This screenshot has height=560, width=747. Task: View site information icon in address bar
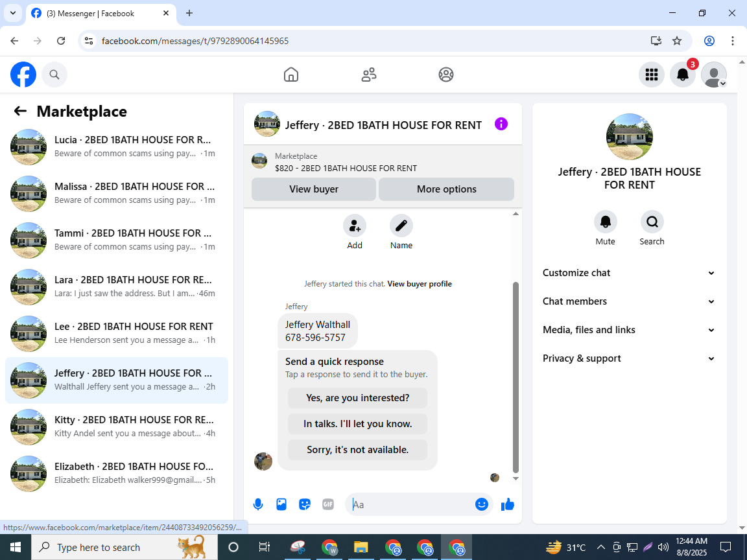point(89,41)
